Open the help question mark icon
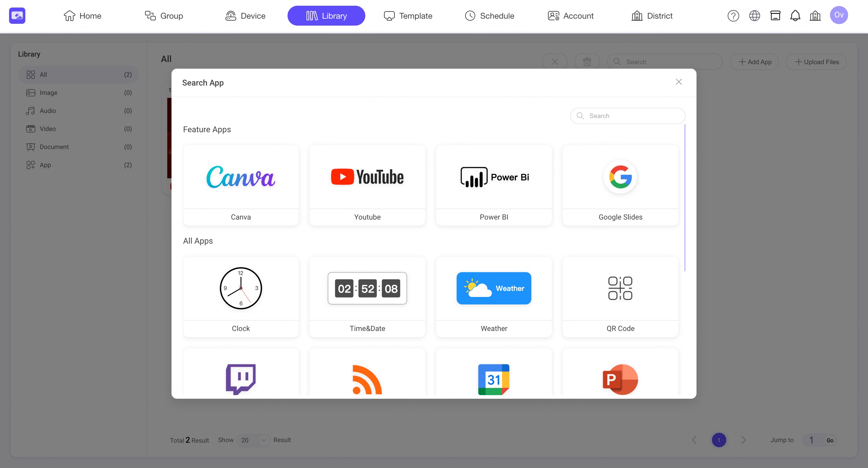 coord(733,16)
